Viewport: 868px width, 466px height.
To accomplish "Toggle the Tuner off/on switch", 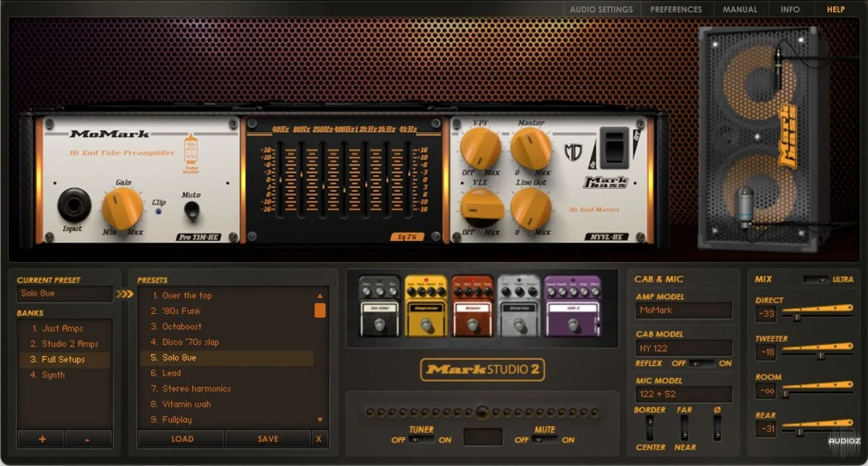I will point(421,439).
